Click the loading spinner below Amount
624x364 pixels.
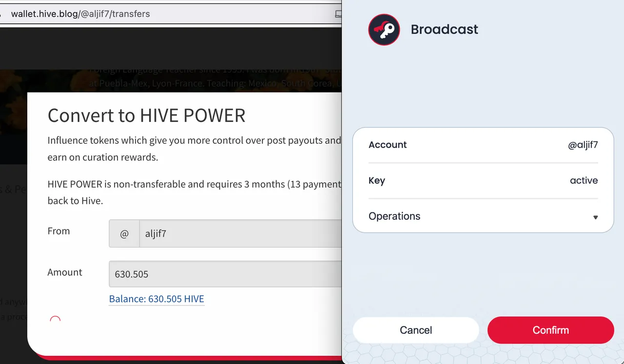click(55, 320)
